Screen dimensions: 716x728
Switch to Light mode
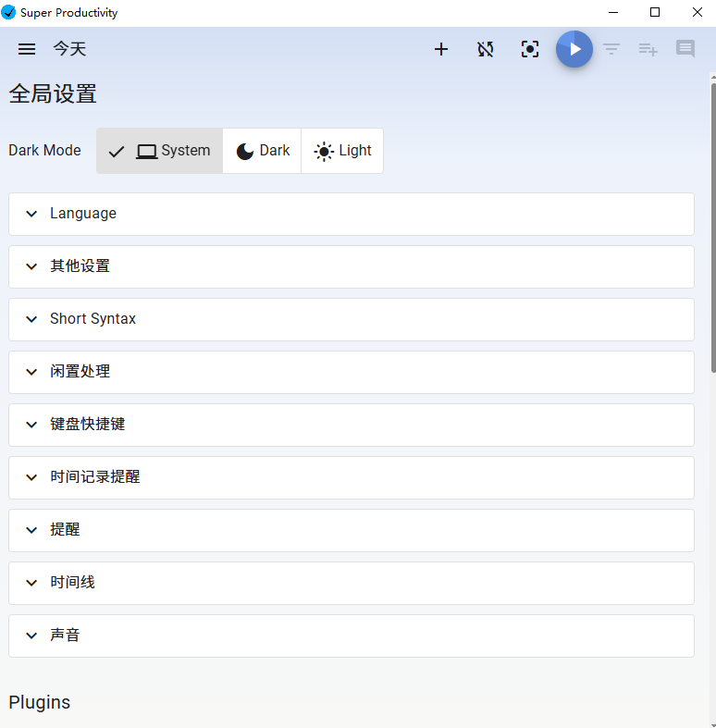click(x=342, y=151)
